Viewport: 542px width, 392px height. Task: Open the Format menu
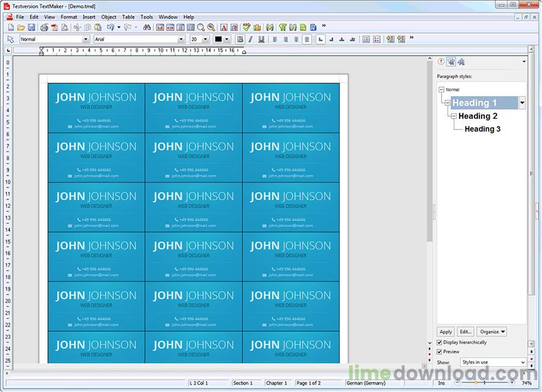coord(69,17)
